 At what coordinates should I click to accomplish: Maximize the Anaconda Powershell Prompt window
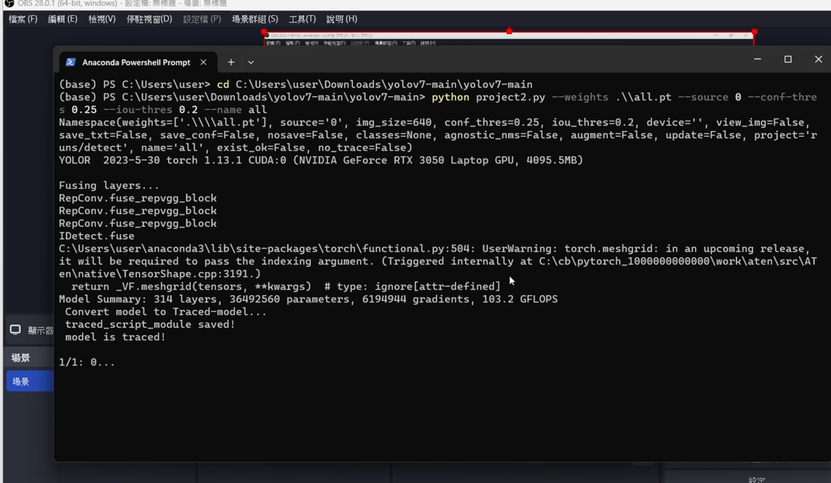(x=788, y=60)
